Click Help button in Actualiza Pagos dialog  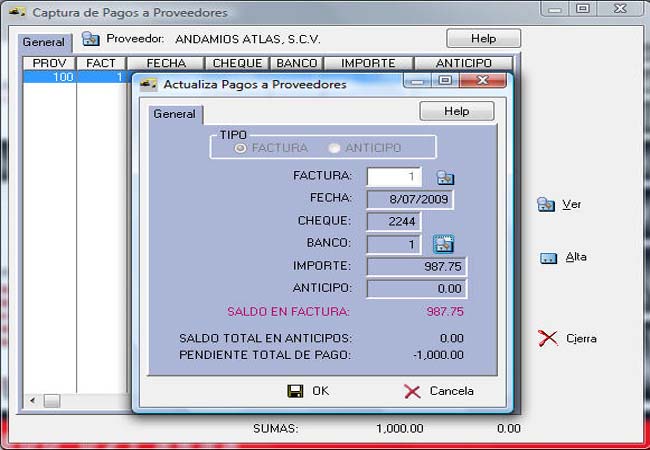(x=457, y=111)
